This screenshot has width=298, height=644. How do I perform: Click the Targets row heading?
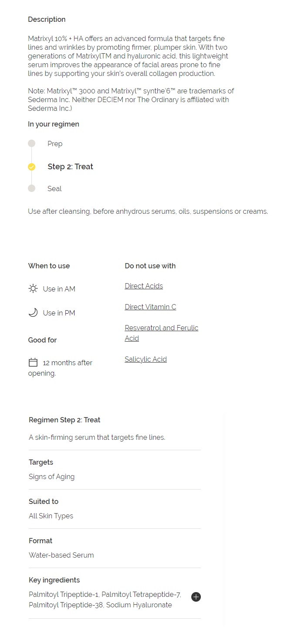pos(41,462)
